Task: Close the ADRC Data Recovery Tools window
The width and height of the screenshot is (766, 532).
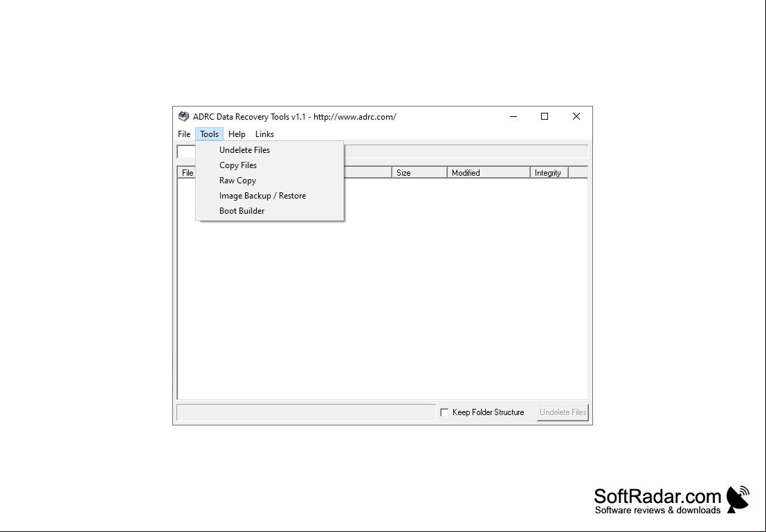Action: (x=576, y=116)
